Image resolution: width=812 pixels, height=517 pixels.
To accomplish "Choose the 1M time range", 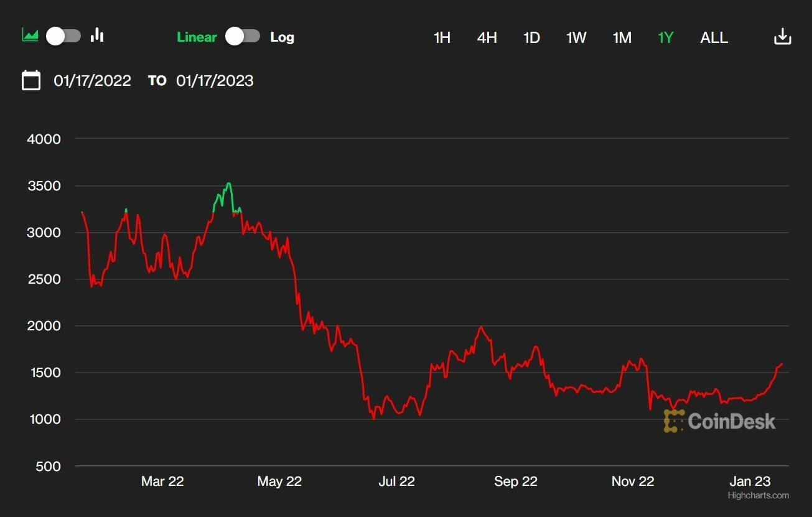I will 622,38.
